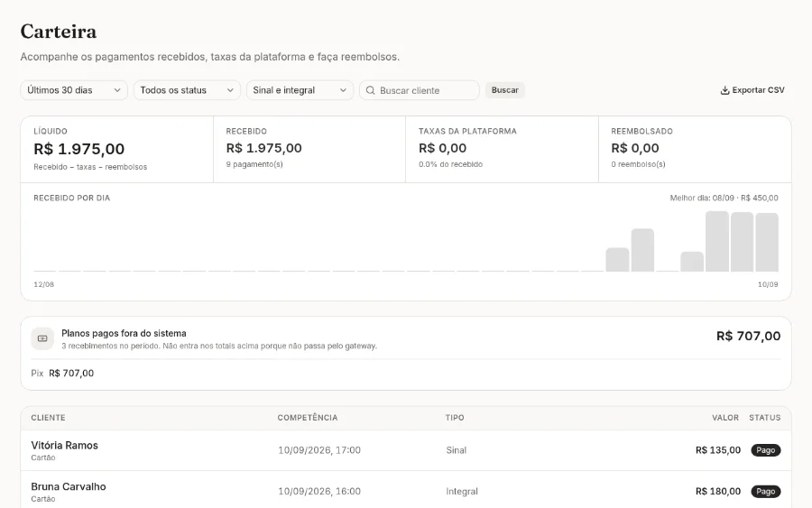
Task: Click the Melhor dia 08/09 label
Action: pyautogui.click(x=724, y=198)
